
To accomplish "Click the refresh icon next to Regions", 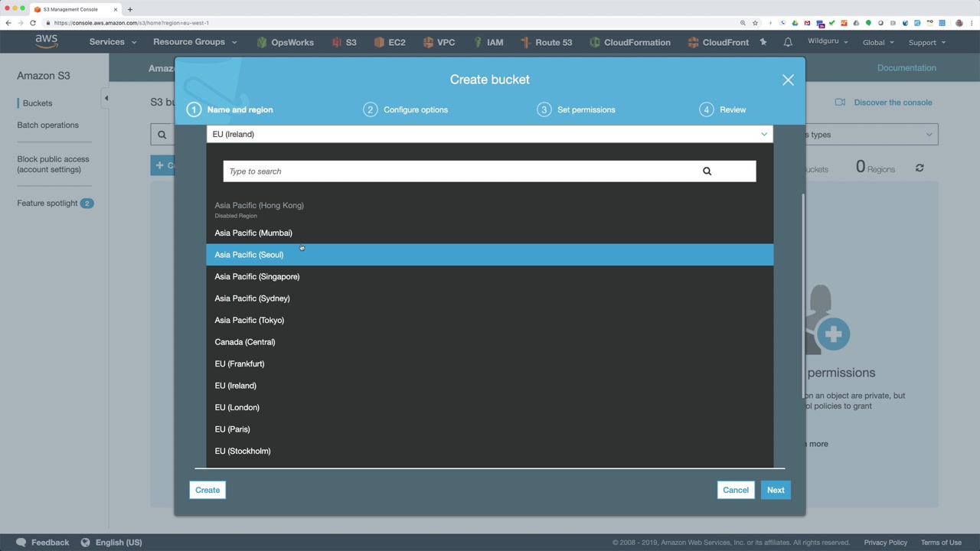I will click(x=920, y=168).
